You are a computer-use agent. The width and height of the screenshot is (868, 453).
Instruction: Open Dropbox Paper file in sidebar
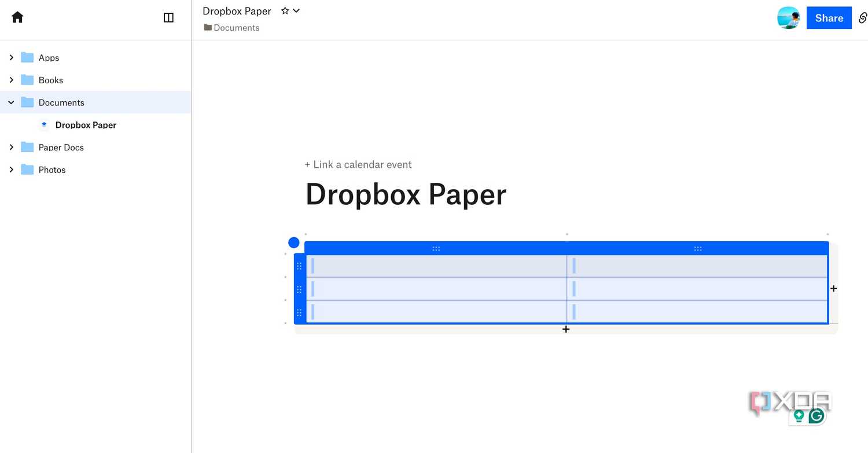click(x=86, y=125)
